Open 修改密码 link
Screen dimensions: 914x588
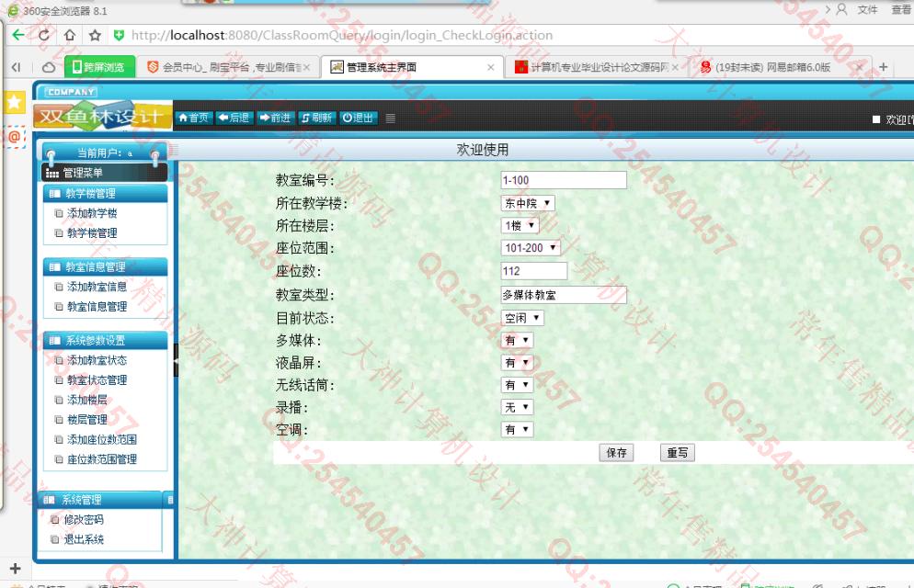tap(84, 519)
